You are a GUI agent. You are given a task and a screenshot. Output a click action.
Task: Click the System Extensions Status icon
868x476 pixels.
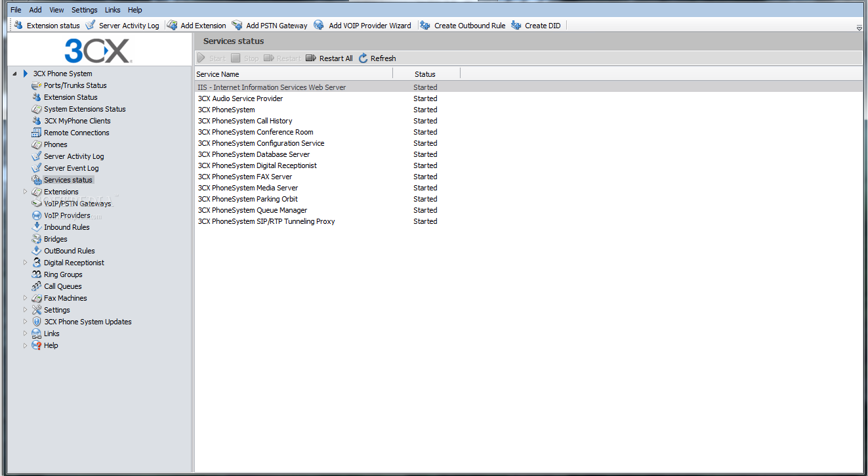click(37, 109)
